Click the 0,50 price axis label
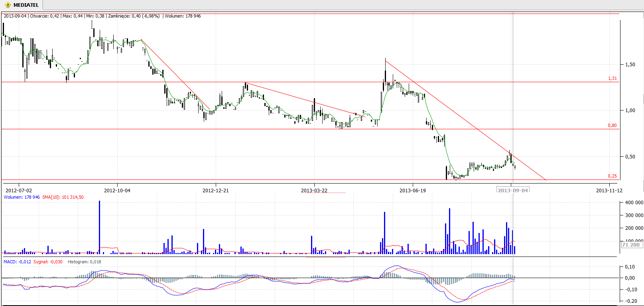 pos(630,157)
